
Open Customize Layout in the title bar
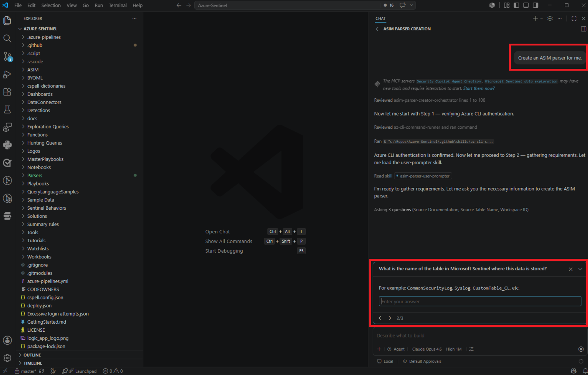tap(507, 5)
